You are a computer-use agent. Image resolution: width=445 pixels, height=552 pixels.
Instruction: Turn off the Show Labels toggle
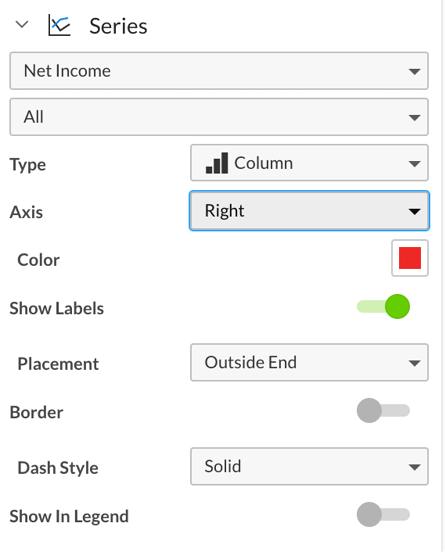coord(383,307)
